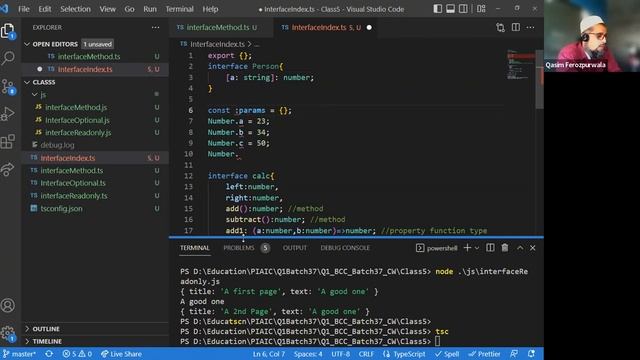Change the UTF-8 encoding setting
Viewport: 640px width, 360px height.
tap(340, 354)
